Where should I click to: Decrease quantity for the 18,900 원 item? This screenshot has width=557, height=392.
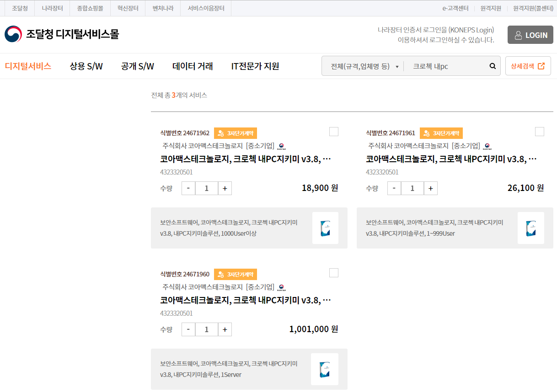pyautogui.click(x=188, y=188)
